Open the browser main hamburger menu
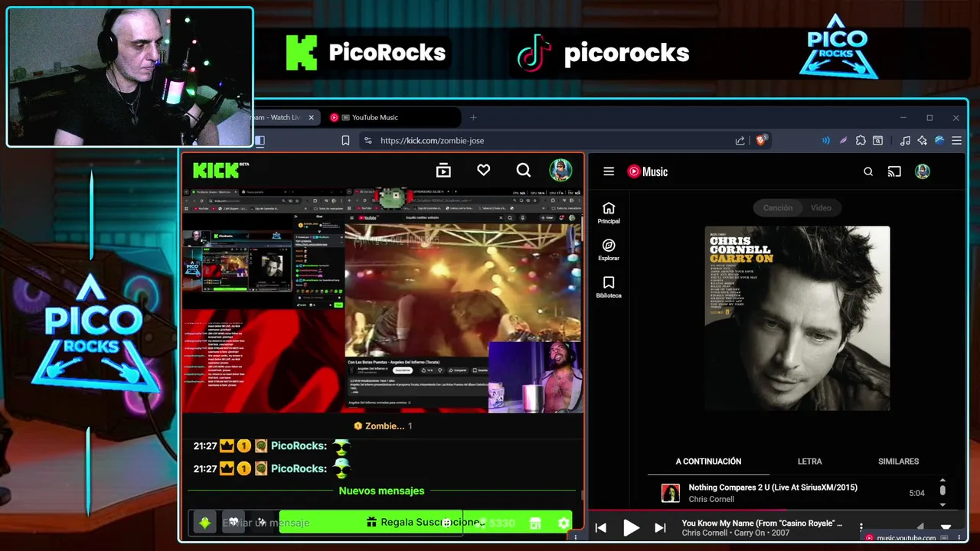Viewport: 980px width, 551px height. click(x=956, y=140)
